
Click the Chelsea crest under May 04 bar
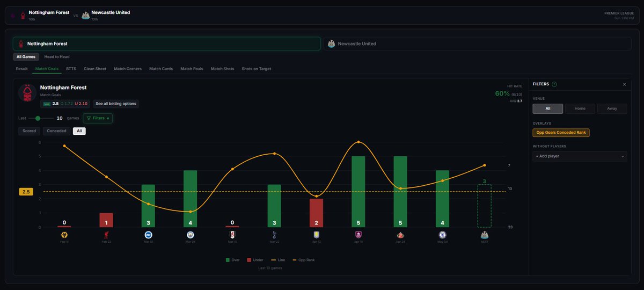tap(442, 235)
